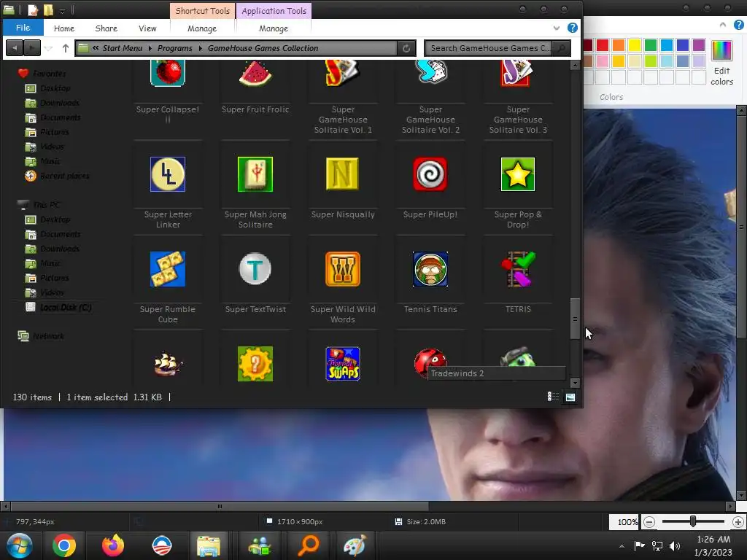The image size is (747, 560).
Task: Refresh the GameHouse Games Collection folder
Action: (x=406, y=48)
